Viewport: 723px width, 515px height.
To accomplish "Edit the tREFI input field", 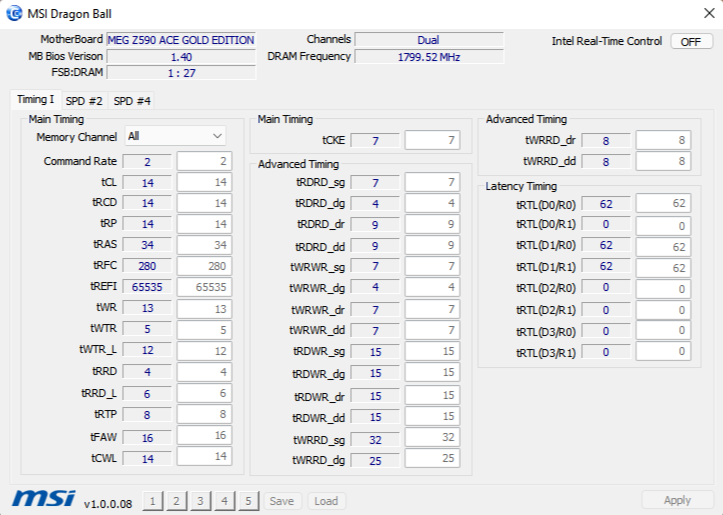I will pos(204,287).
